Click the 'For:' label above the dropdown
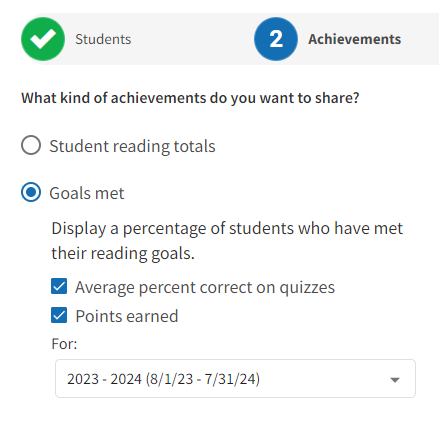439x424 pixels. click(x=64, y=344)
